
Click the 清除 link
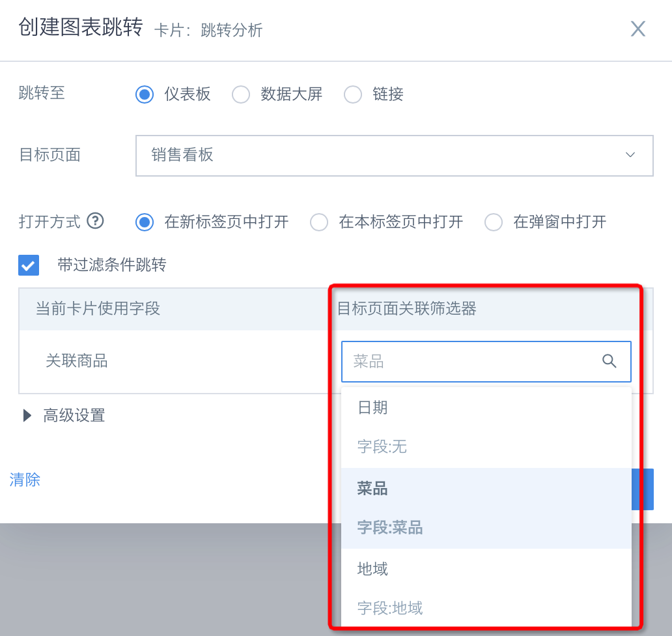pos(25,480)
